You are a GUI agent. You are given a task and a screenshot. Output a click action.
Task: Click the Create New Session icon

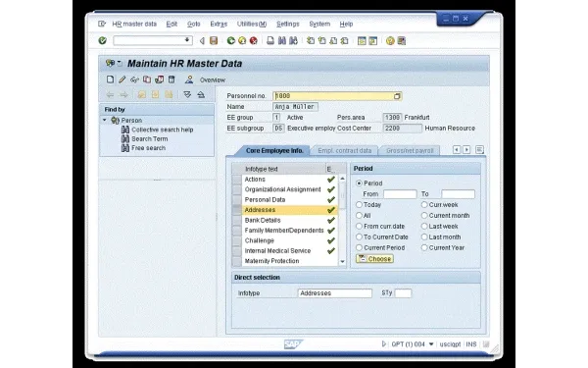[x=362, y=40]
